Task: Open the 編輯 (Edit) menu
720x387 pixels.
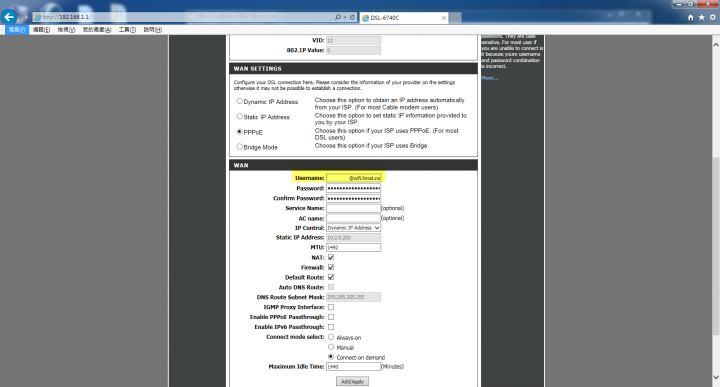Action: (41, 29)
